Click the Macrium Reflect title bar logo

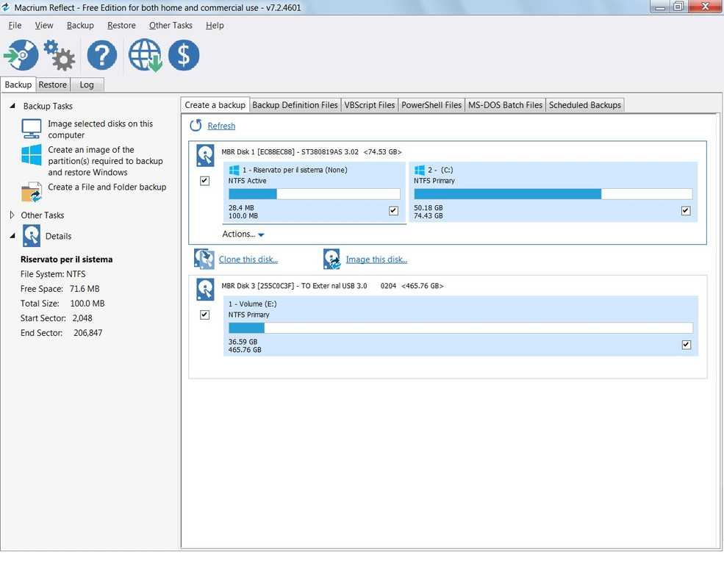[6, 7]
